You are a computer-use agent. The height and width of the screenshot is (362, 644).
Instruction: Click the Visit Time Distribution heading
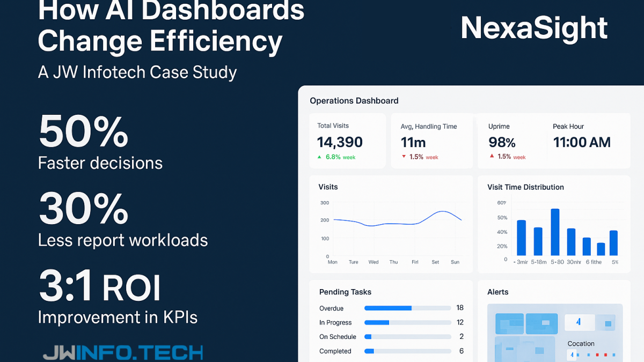pos(525,187)
